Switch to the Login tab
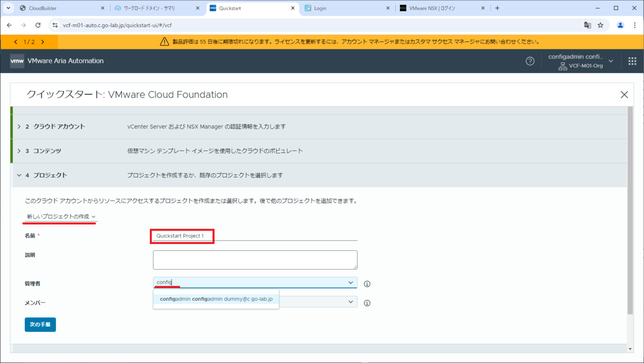Image resolution: width=644 pixels, height=363 pixels. (x=347, y=8)
